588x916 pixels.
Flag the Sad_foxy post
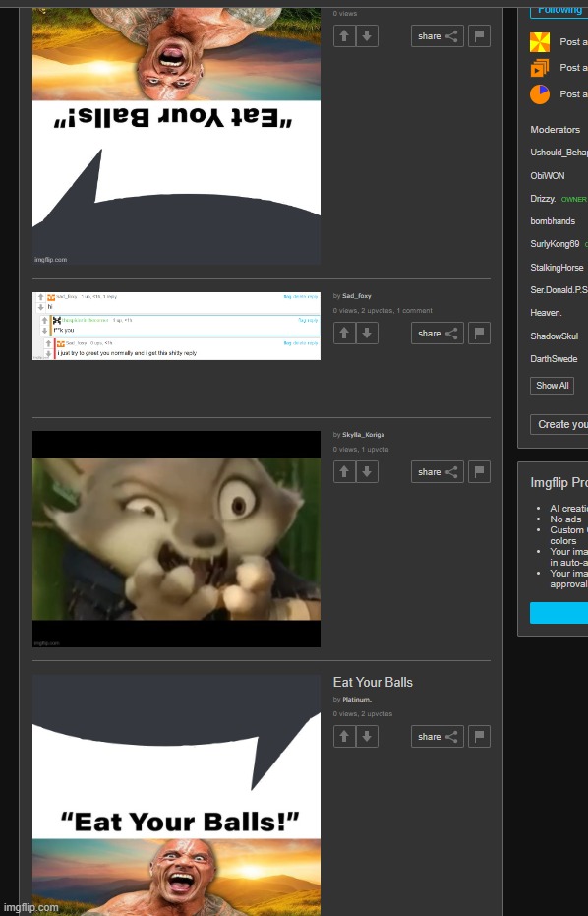click(480, 334)
